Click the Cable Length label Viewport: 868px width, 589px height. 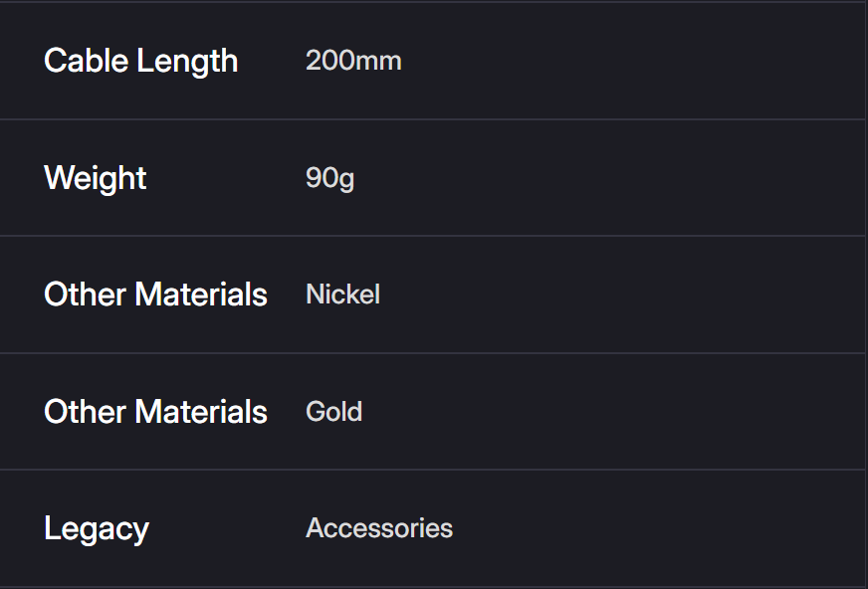140,61
